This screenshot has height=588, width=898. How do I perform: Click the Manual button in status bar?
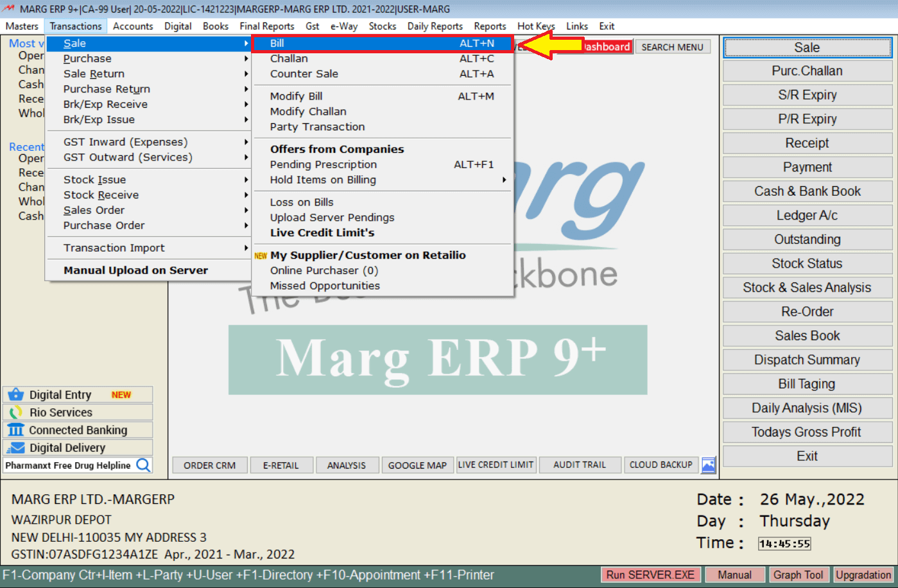734,575
